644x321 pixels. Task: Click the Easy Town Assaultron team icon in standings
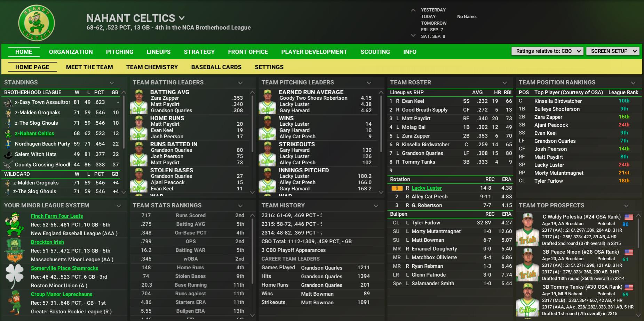[8, 102]
